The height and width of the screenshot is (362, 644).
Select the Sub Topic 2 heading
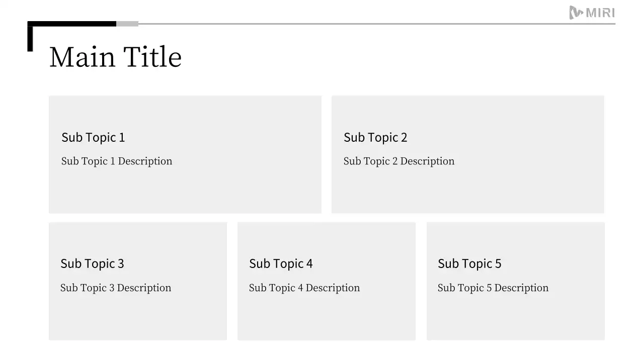375,137
